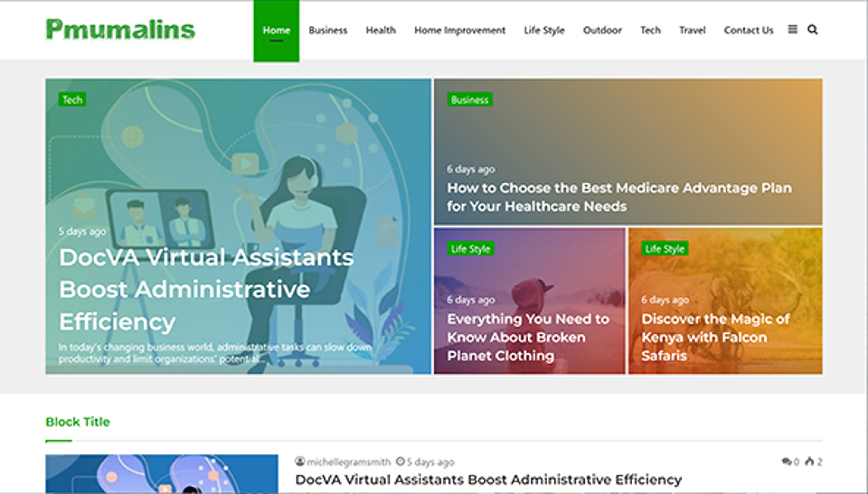Switch to the Health section
The width and height of the screenshot is (868, 494).
coord(380,30)
